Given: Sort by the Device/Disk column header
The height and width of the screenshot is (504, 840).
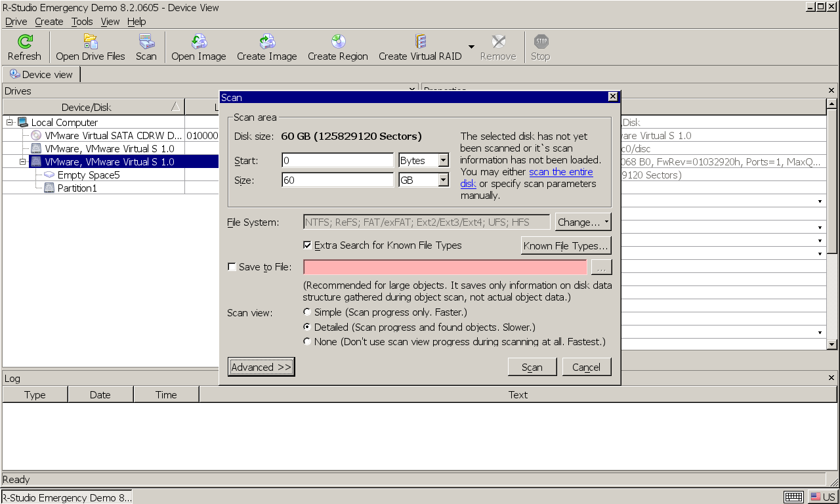Looking at the screenshot, I should coord(94,107).
